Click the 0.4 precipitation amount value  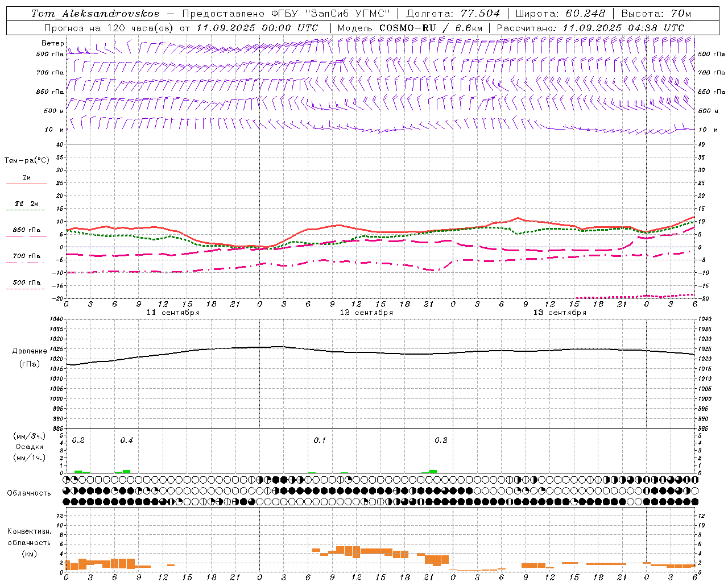[126, 440]
